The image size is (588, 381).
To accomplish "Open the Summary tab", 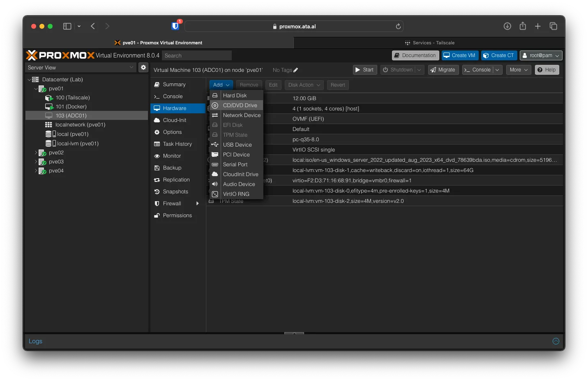I will pos(178,85).
